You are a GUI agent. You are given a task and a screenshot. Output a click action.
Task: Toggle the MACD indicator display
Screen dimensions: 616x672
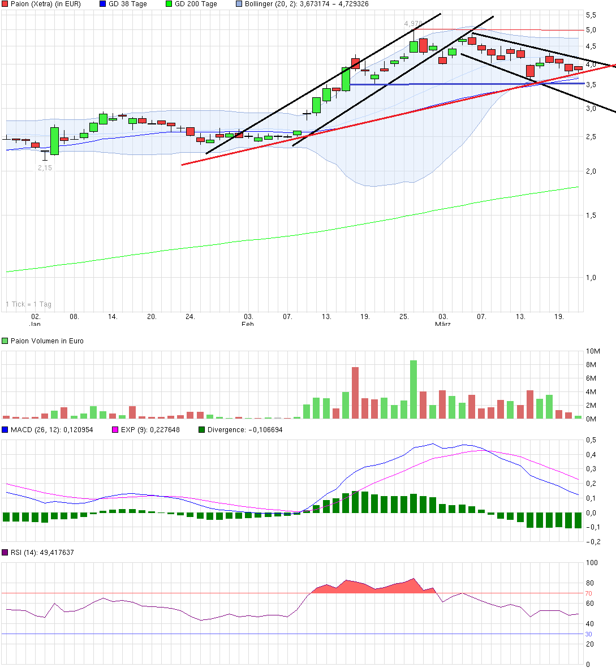[6, 430]
